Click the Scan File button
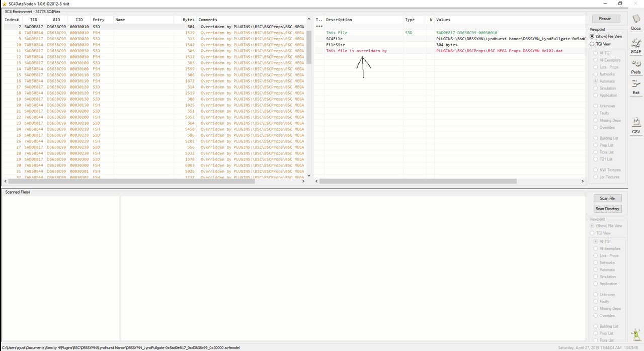 click(x=607, y=198)
